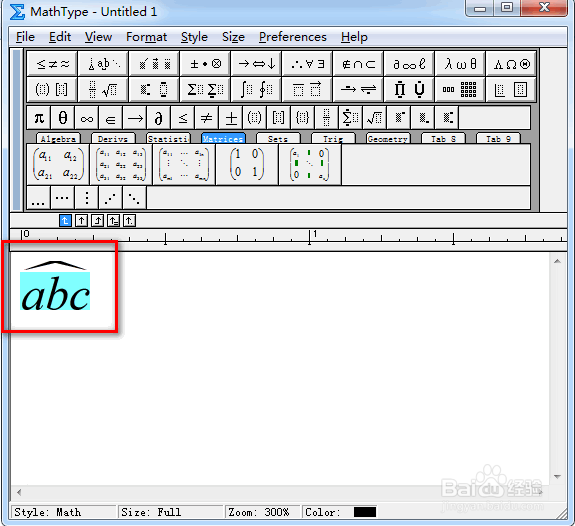This screenshot has width=575, height=526.
Task: Switch to Tab 9
Action: (x=498, y=139)
